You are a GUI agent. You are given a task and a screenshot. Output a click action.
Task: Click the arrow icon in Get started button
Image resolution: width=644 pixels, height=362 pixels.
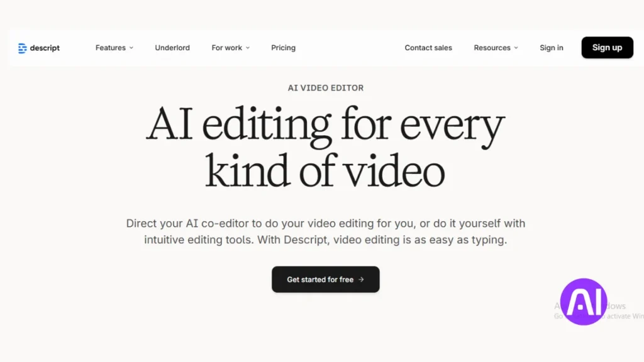[360, 280]
